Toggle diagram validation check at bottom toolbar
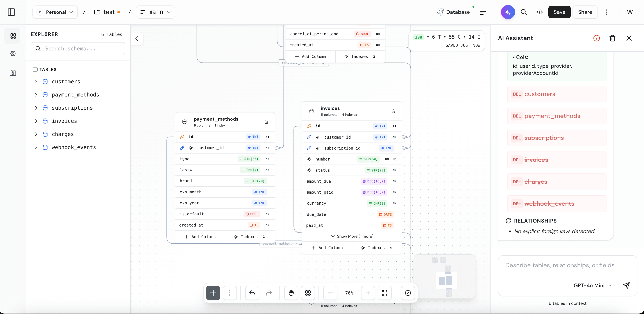This screenshot has height=314, width=644. (x=408, y=293)
